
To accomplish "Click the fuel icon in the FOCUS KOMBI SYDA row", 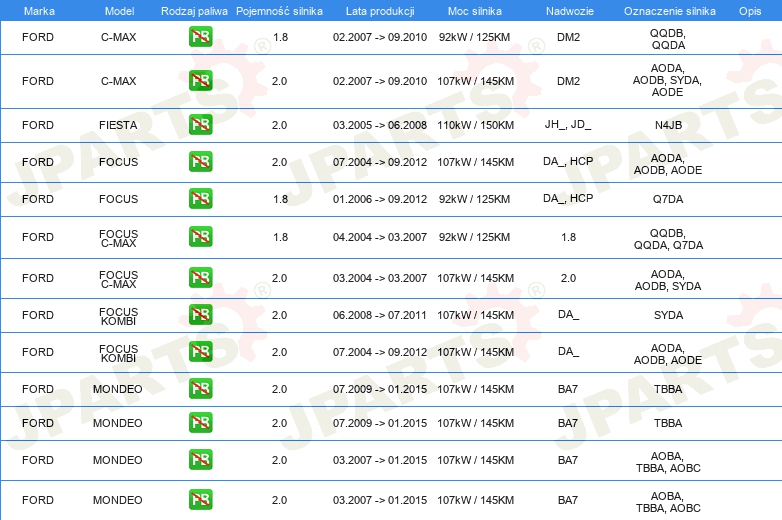I will click(200, 315).
